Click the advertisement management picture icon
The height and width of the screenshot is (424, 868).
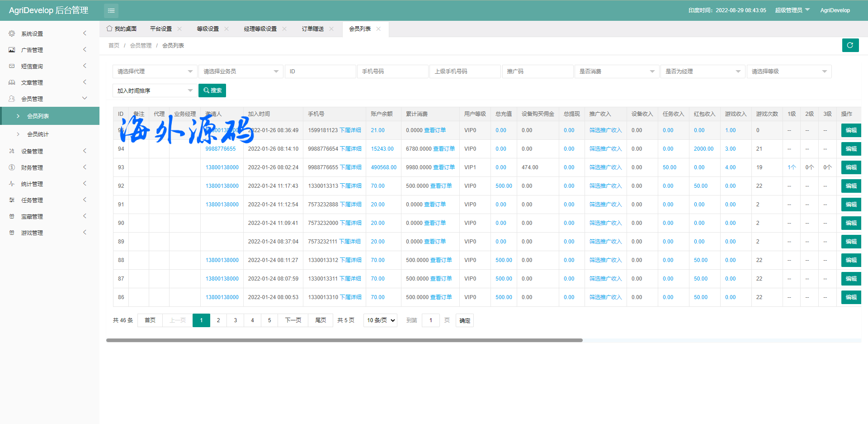coord(12,50)
